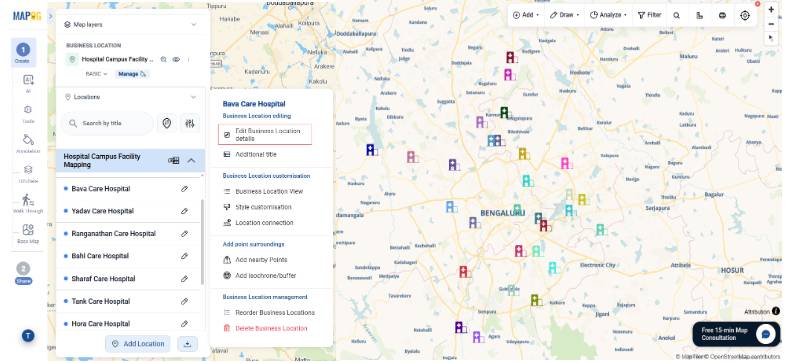
Task: Click the Search by title field
Action: click(107, 123)
